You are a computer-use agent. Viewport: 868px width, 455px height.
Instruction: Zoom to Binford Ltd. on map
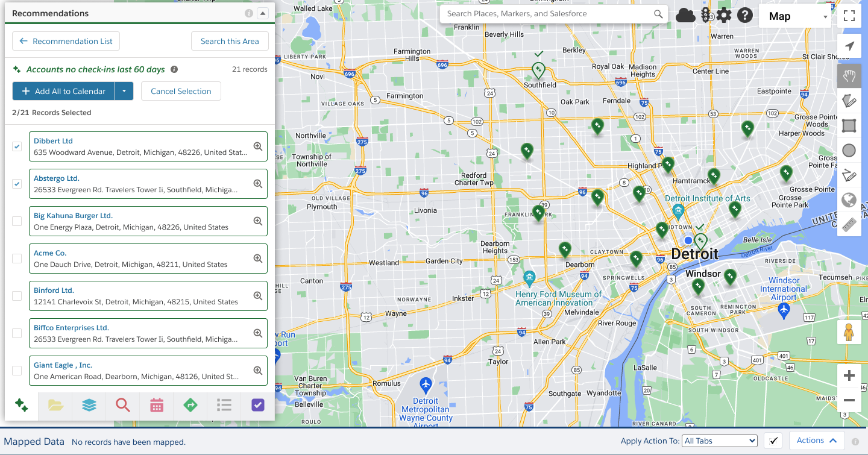coord(257,296)
